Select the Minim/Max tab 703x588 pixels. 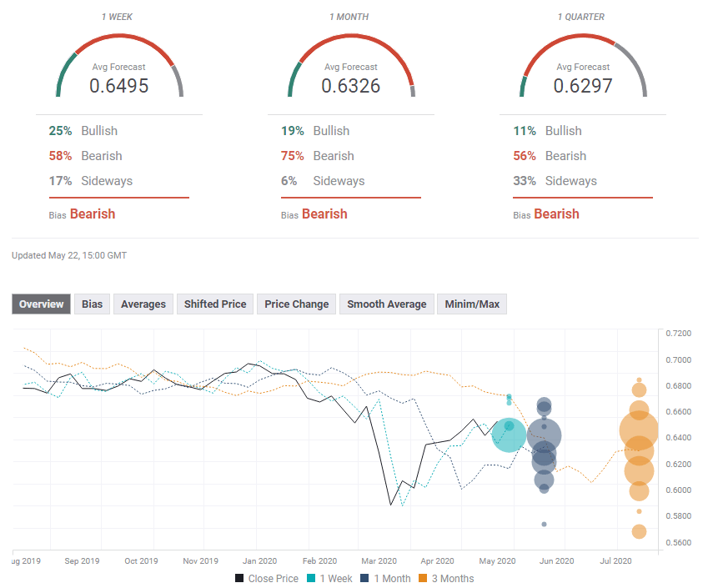click(x=472, y=304)
